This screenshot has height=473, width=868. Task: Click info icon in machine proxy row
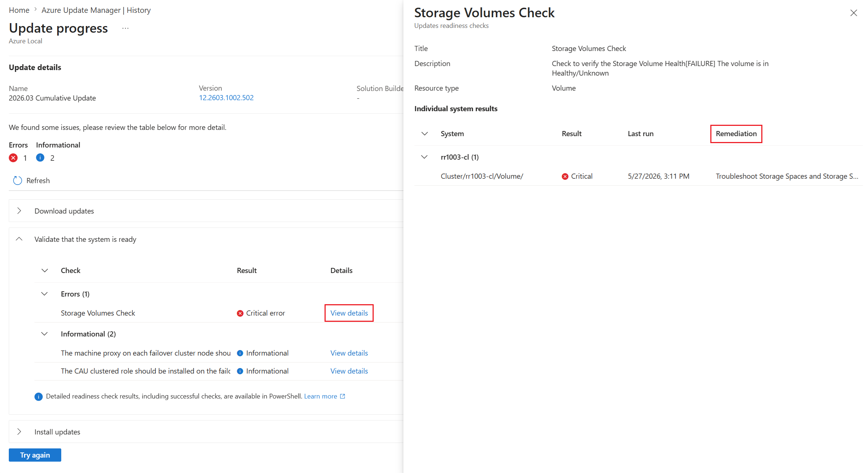click(x=240, y=353)
